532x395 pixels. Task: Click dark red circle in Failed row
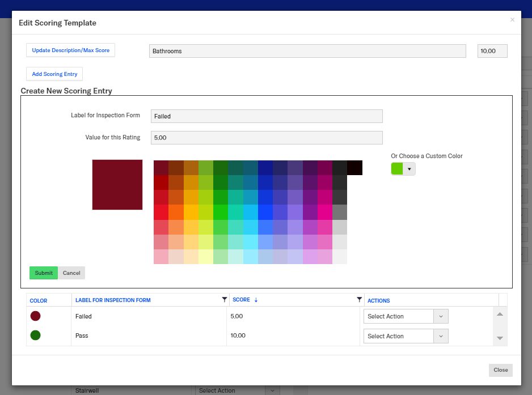[x=35, y=316]
